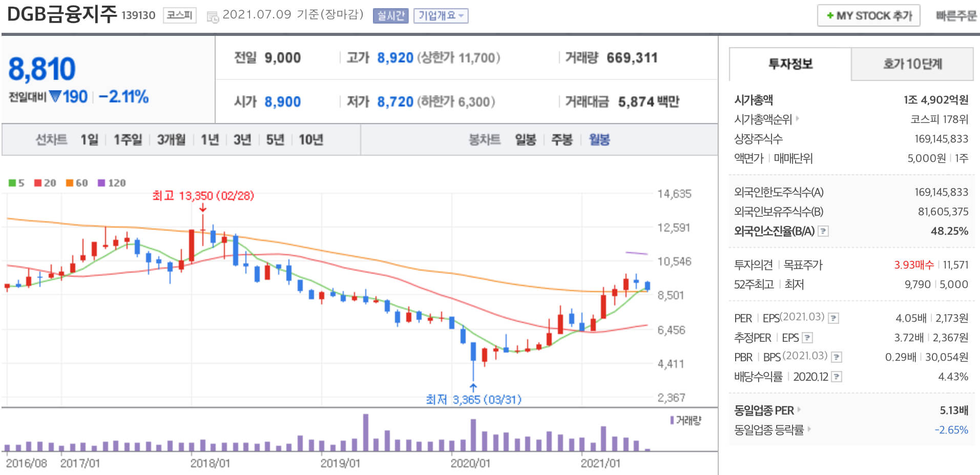Click the red 20-period moving average legend swatch
The width and height of the screenshot is (980, 475).
(x=38, y=183)
